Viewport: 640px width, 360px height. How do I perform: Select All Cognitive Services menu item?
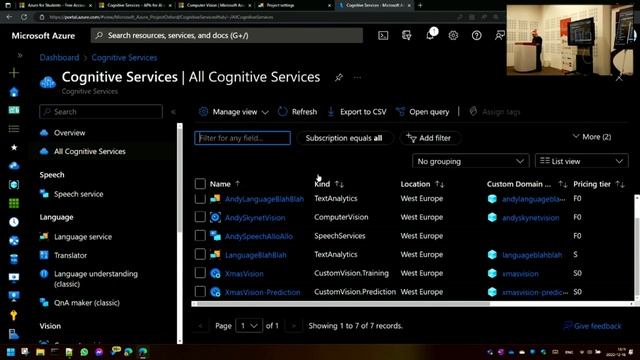coord(90,151)
